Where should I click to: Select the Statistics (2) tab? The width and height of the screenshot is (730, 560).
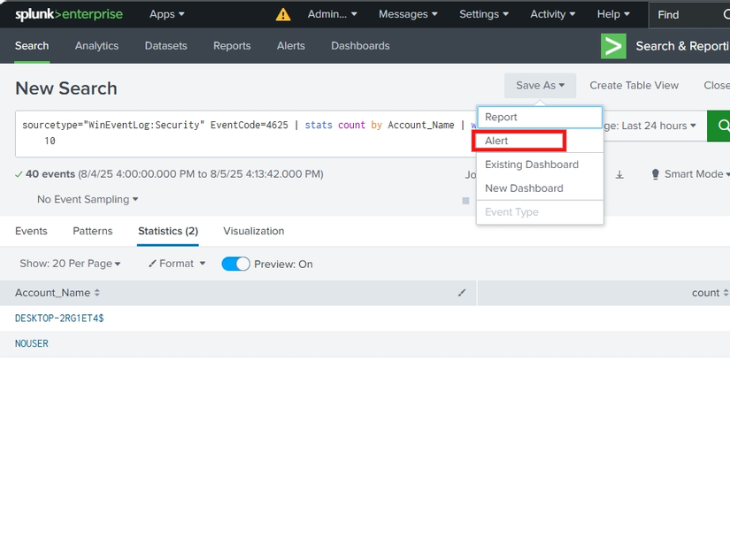[168, 231]
